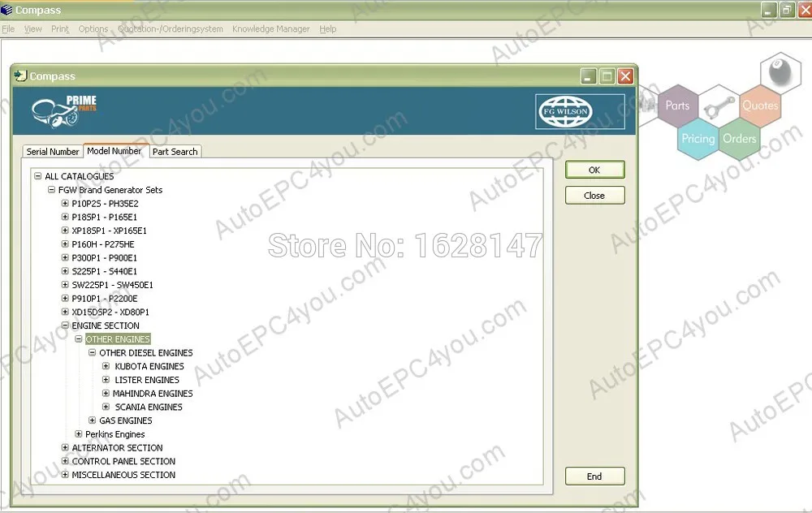Expand the MISCELLANEOUS SECTION node
Screen dimensions: 812x513
coord(65,474)
